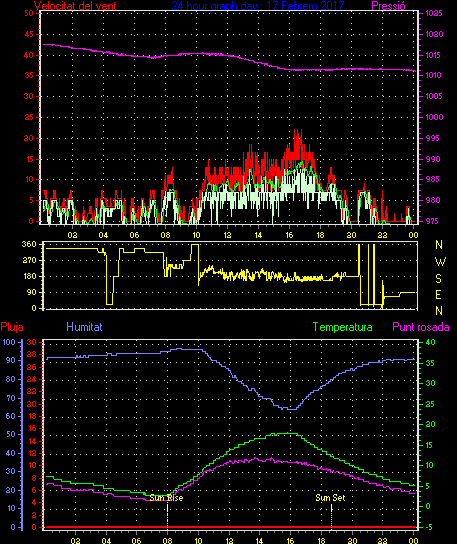Click the 180 wind direction axis value
Viewport: 457px width, 544px height.
(x=29, y=276)
